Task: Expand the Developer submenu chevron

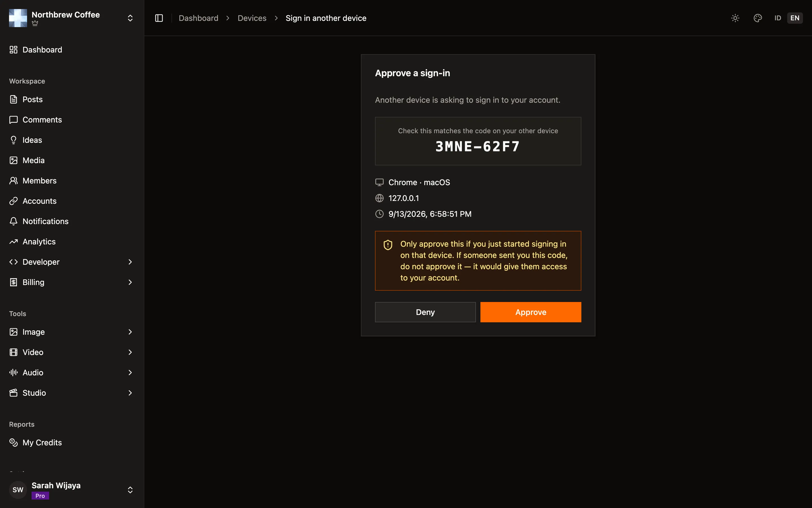Action: (130, 262)
